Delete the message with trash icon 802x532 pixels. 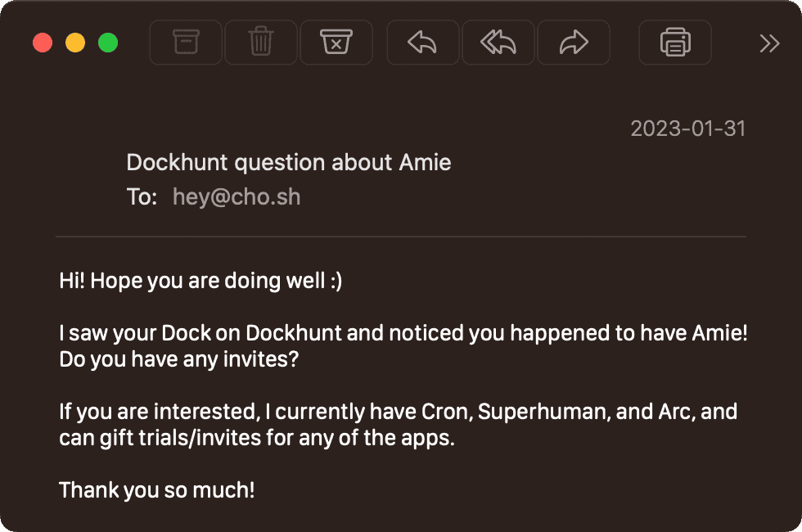point(260,42)
